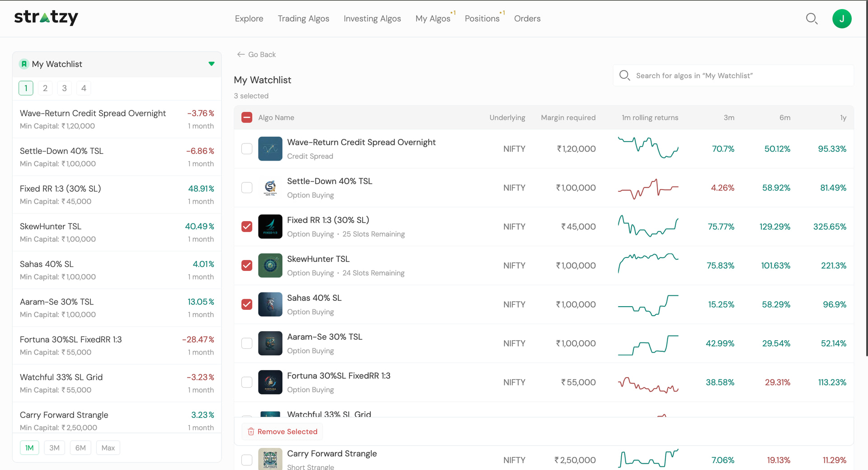Open the green J profile avatar

pos(842,19)
